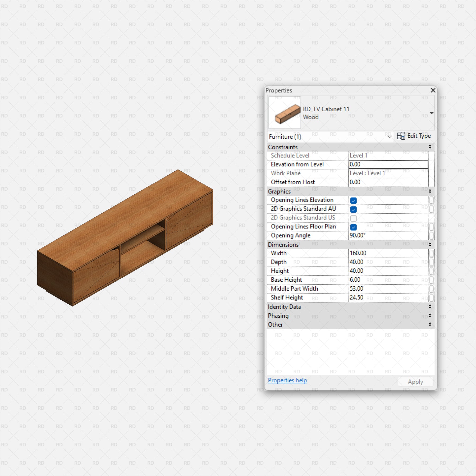The image size is (476, 476).
Task: Disable 2D Graphics Standard AU checkbox
Action: click(353, 209)
